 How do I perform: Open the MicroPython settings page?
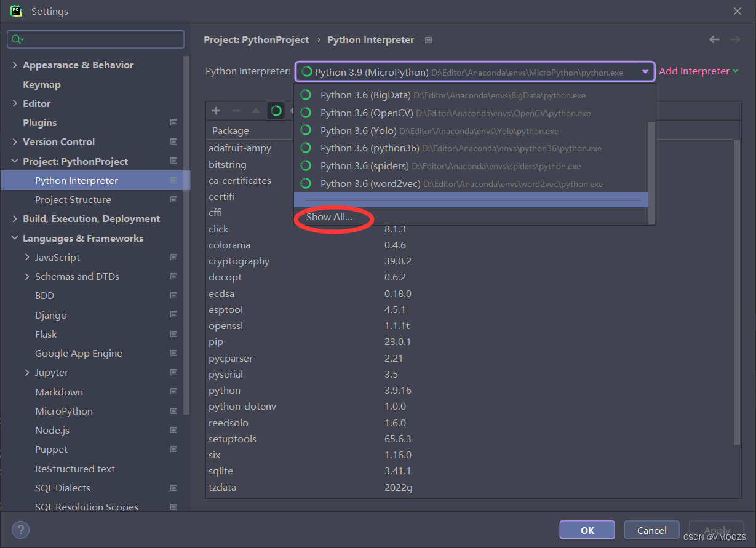tap(64, 411)
